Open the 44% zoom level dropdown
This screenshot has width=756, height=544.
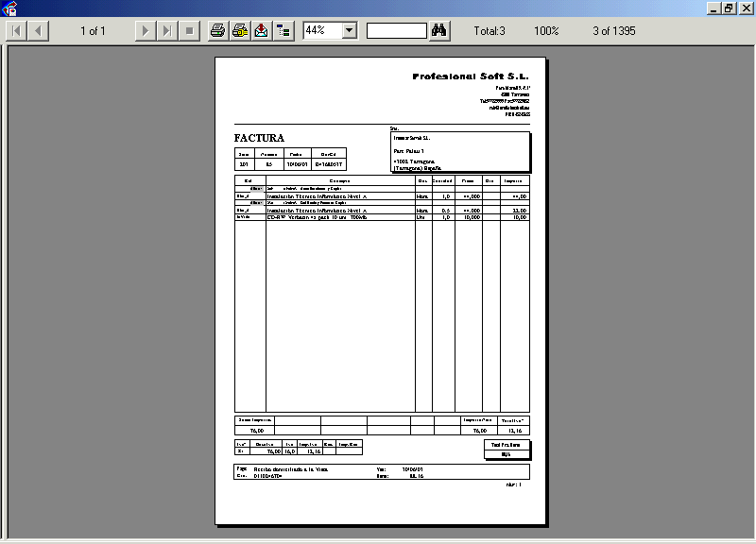coord(349,31)
